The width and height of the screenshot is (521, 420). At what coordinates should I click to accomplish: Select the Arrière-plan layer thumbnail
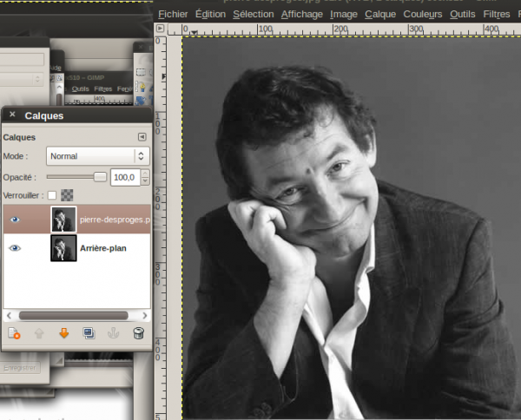click(63, 248)
